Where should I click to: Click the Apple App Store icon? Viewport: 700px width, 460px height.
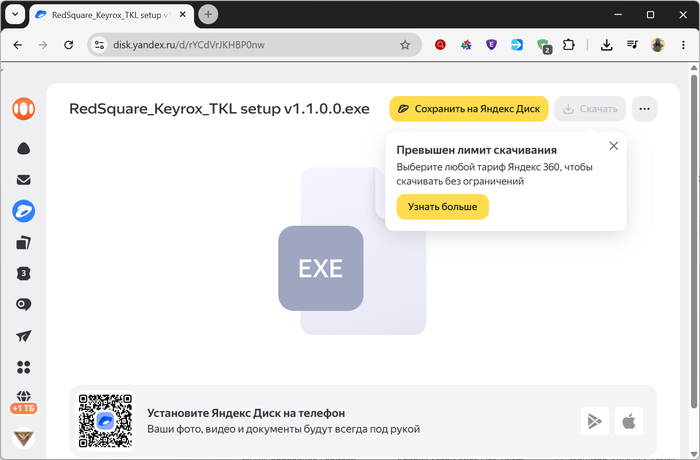(629, 421)
